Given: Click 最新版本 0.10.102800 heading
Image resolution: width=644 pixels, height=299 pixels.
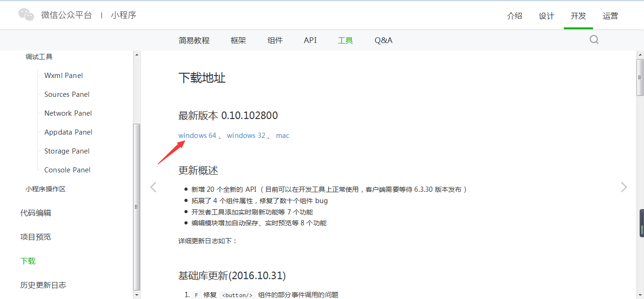Looking at the screenshot, I should [x=228, y=115].
